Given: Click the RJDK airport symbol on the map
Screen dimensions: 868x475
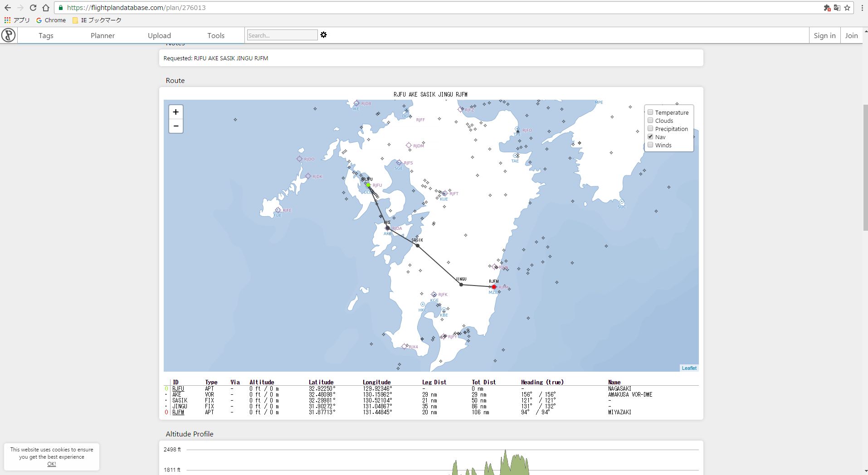Looking at the screenshot, I should pos(308,176).
